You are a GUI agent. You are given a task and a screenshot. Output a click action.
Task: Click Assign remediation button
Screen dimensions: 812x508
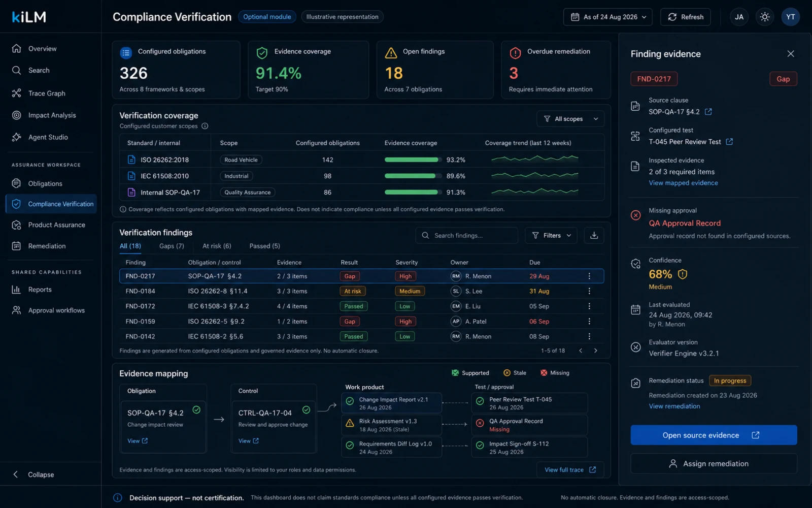pyautogui.click(x=714, y=463)
